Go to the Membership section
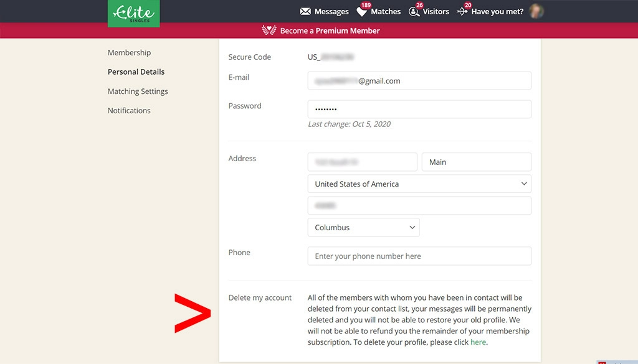Screen dimensions: 638x364 pyautogui.click(x=129, y=52)
